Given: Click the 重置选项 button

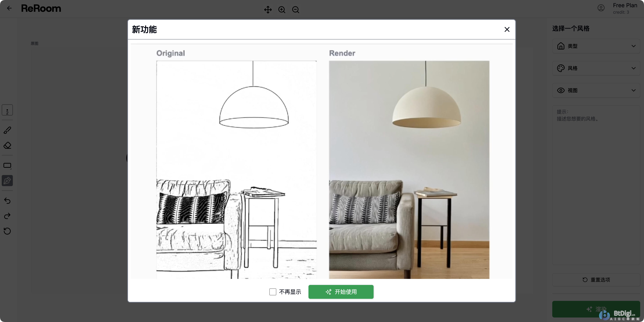Looking at the screenshot, I should tap(596, 280).
